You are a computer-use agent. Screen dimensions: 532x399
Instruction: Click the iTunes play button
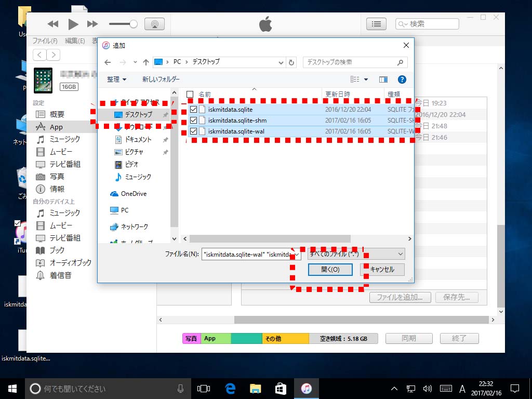point(73,24)
